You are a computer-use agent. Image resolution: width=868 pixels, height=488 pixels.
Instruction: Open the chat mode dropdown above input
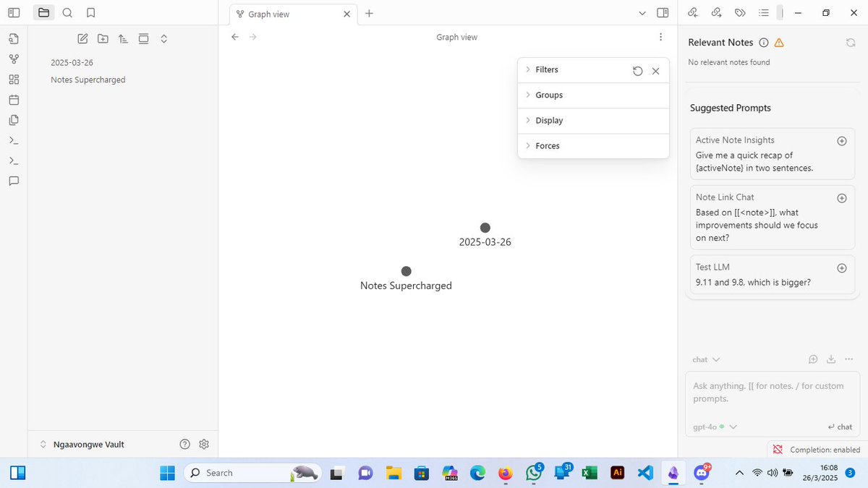coord(705,359)
